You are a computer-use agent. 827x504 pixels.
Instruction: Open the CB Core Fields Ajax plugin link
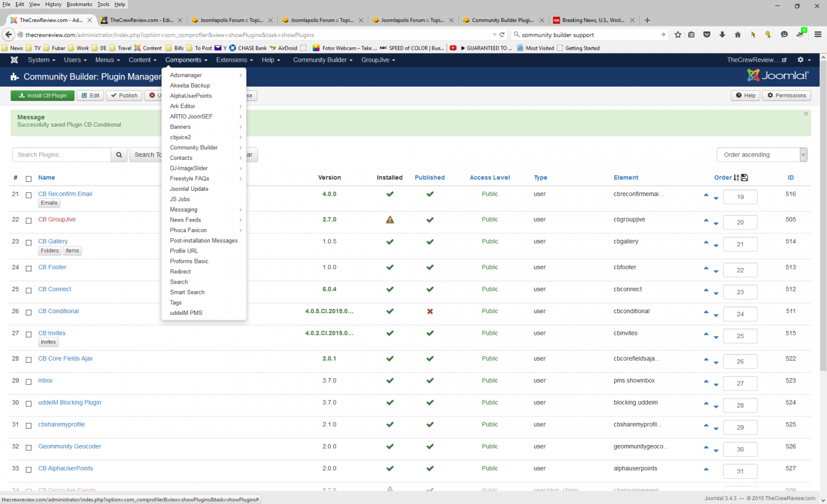(x=66, y=359)
